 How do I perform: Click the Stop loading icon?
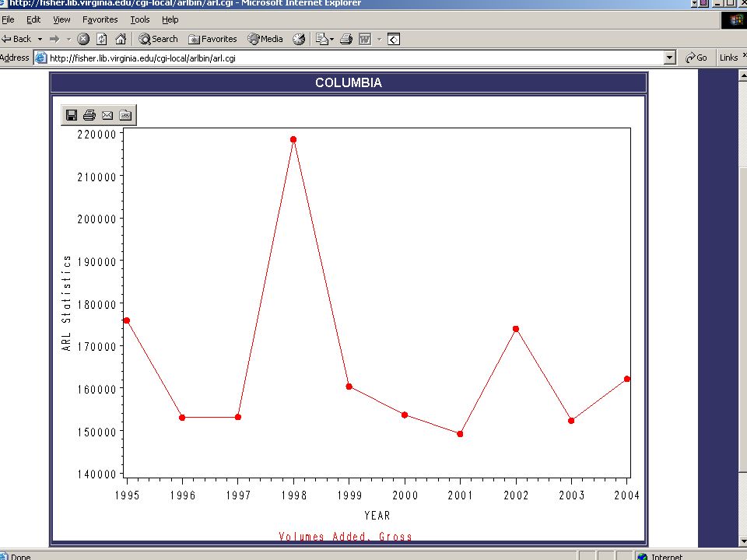[x=83, y=39]
